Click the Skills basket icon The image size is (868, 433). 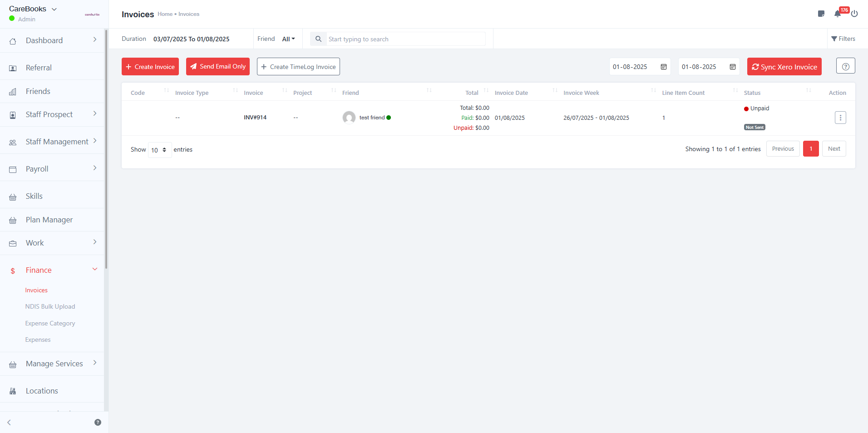click(13, 197)
